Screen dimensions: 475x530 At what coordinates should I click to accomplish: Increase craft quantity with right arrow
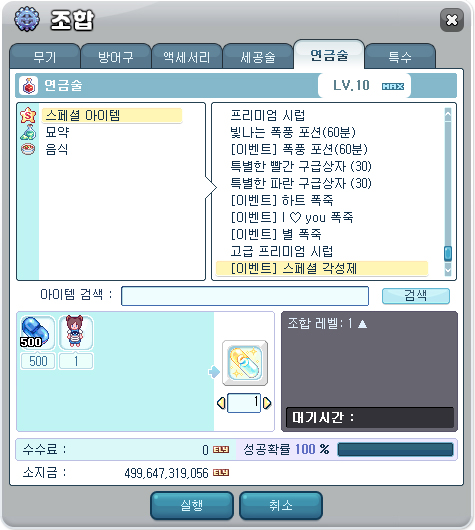[267, 403]
